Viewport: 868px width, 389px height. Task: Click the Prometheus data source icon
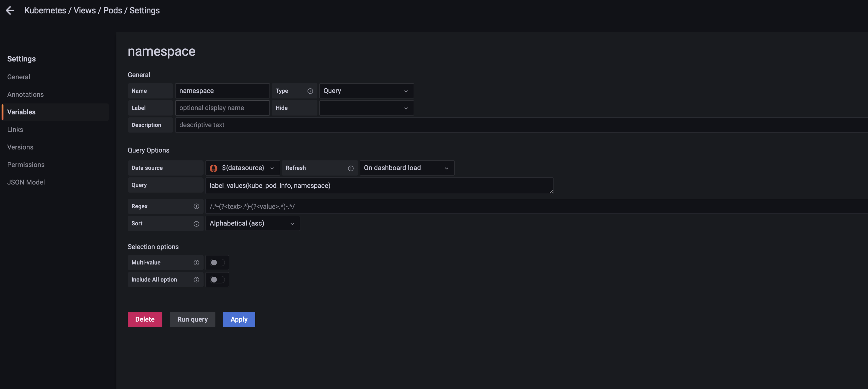point(214,168)
